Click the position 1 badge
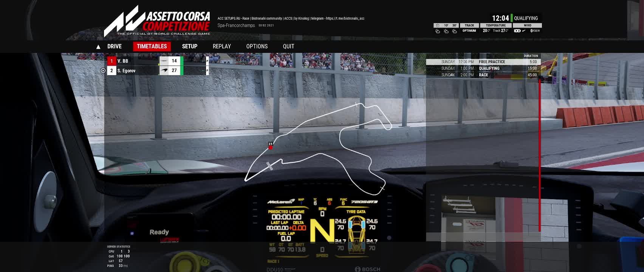Image resolution: width=644 pixels, height=272 pixels. 111,61
